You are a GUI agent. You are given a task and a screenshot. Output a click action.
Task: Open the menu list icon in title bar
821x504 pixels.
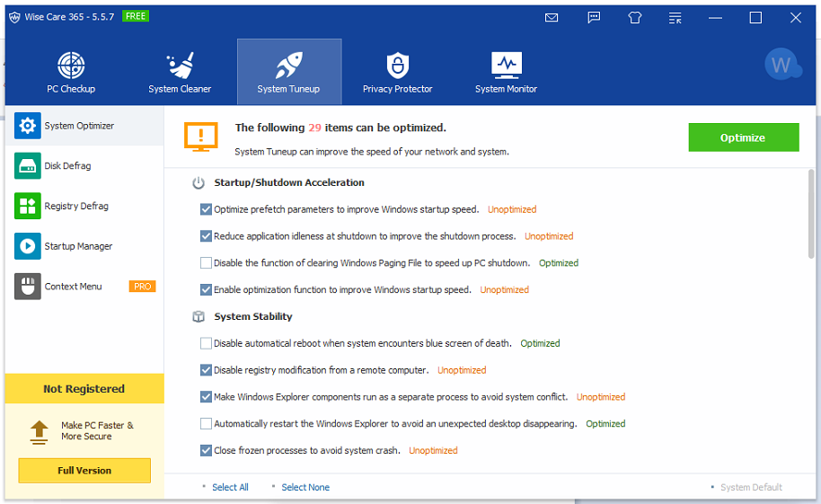tap(675, 18)
